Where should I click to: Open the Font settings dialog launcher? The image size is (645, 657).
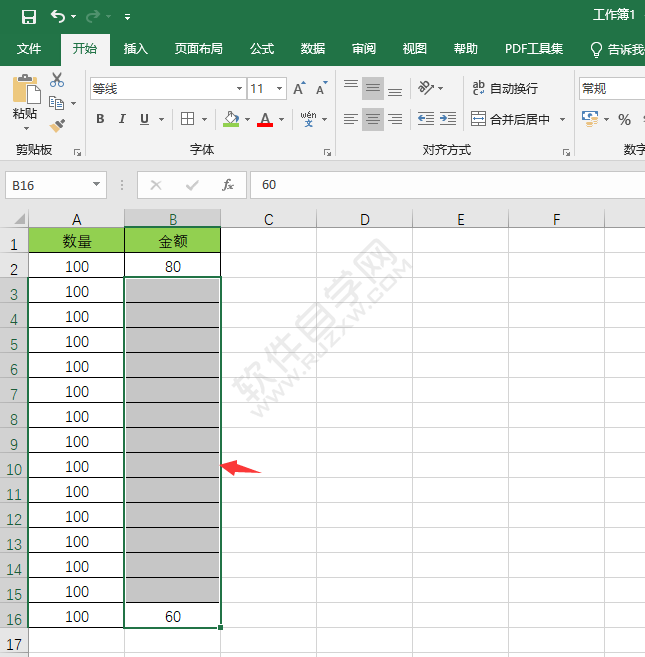click(327, 153)
